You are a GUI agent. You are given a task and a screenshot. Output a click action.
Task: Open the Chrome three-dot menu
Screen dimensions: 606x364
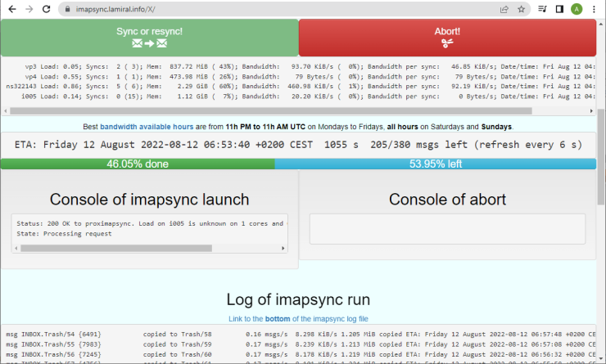(x=594, y=9)
